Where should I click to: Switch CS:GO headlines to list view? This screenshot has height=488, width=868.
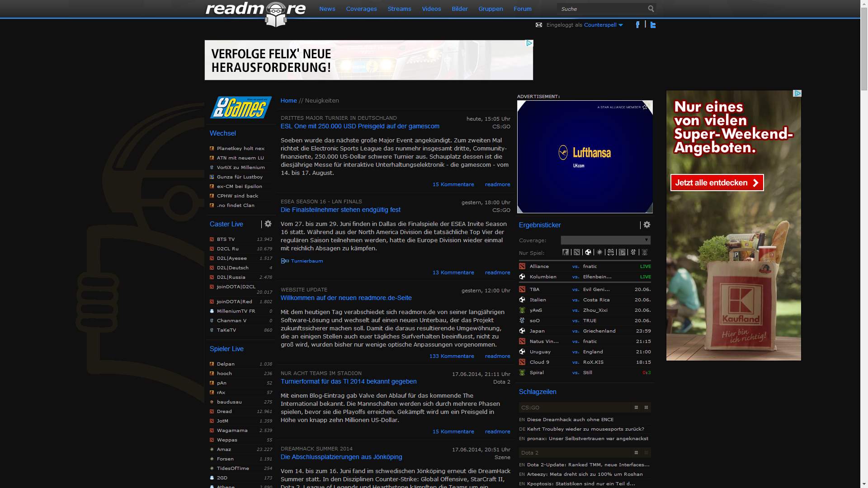point(636,408)
